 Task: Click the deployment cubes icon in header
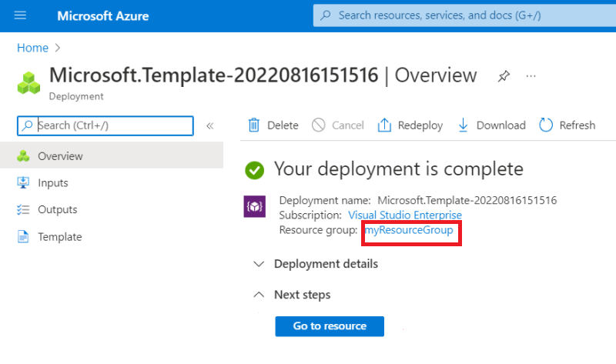coord(30,82)
